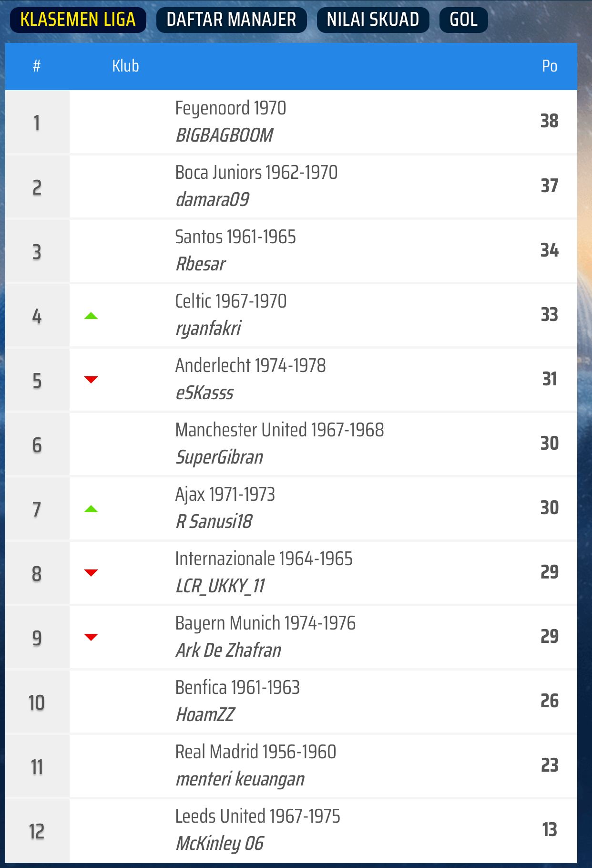592x868 pixels.
Task: Open the Nilai Skuad tab
Action: pyautogui.click(x=373, y=20)
